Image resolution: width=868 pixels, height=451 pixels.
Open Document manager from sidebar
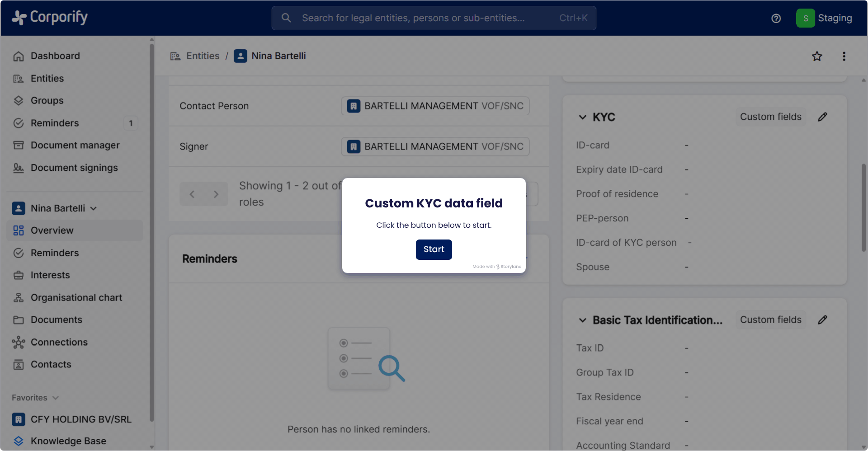pos(75,146)
